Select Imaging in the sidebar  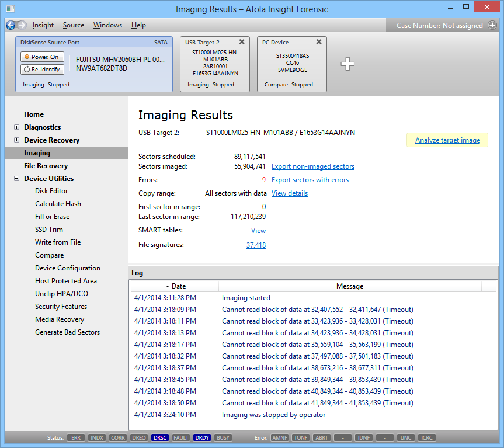66,153
